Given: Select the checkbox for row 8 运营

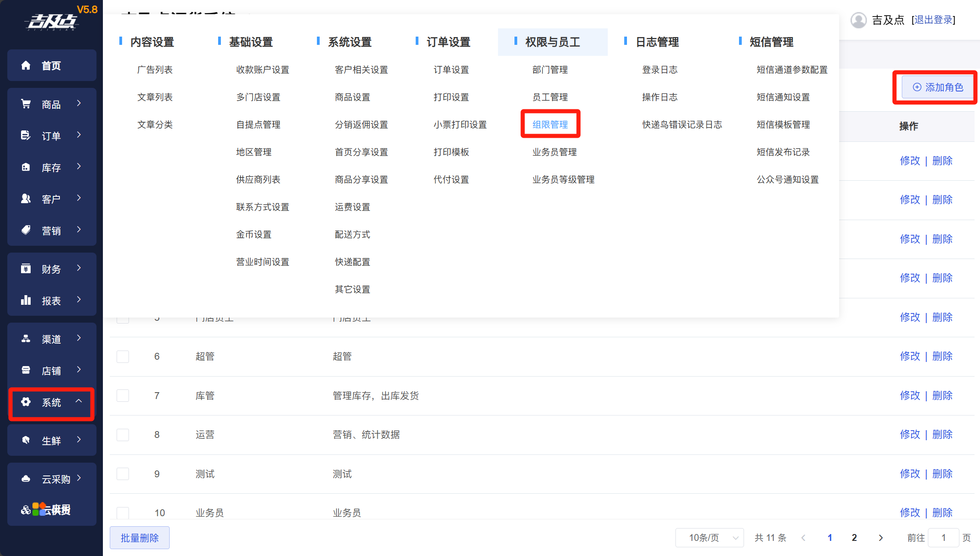Looking at the screenshot, I should click(123, 435).
